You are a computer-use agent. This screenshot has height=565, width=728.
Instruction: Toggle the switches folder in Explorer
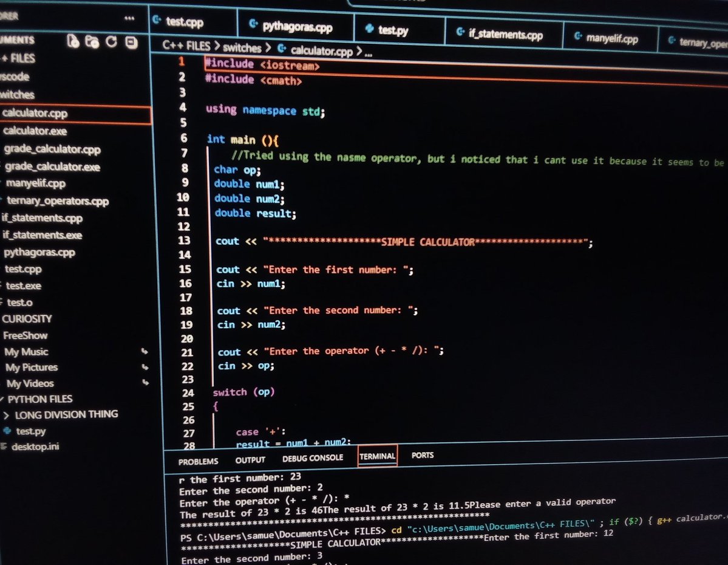click(17, 94)
